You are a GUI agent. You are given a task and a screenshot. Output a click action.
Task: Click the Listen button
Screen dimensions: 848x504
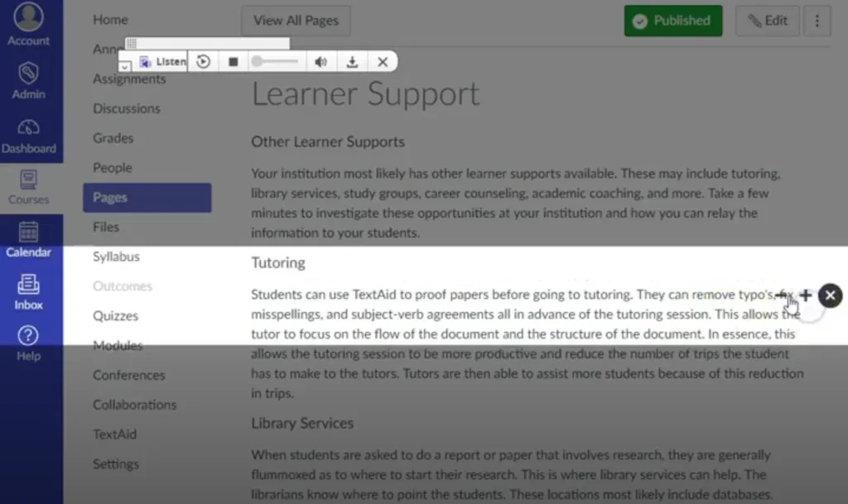(162, 60)
